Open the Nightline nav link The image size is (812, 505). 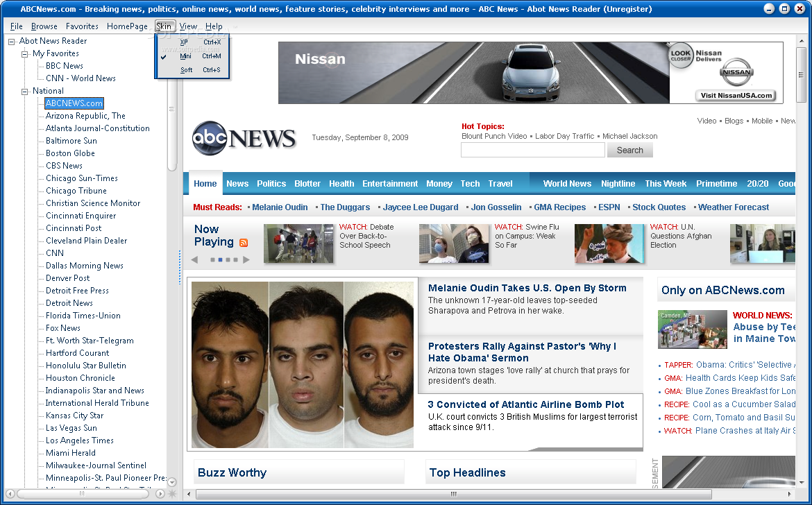point(618,184)
